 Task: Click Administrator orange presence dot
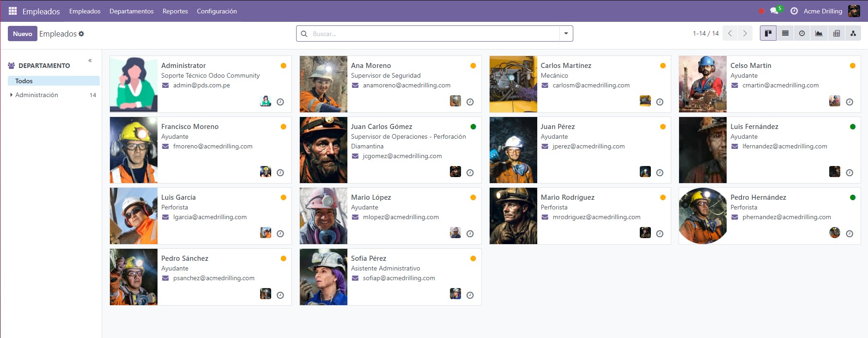284,66
